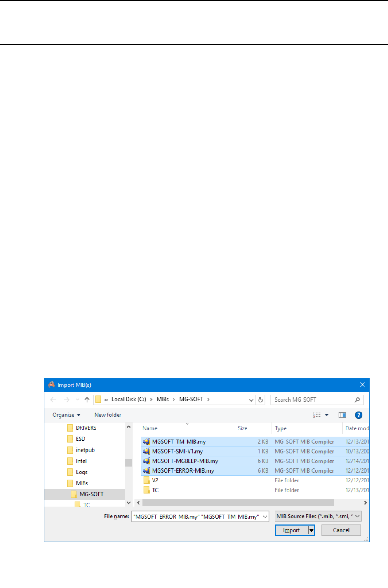Click the 1 KB size cell
Viewport: 388px width, 588px height.
coord(263,452)
